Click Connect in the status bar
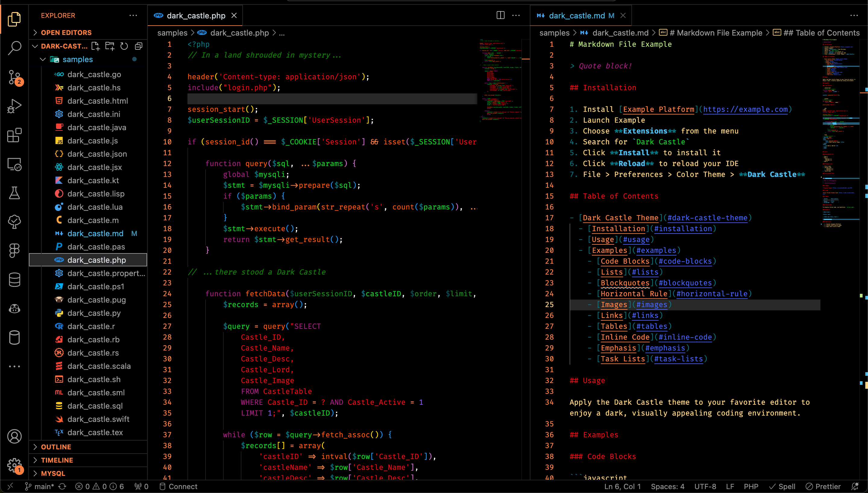This screenshot has height=493, width=868. tap(178, 487)
